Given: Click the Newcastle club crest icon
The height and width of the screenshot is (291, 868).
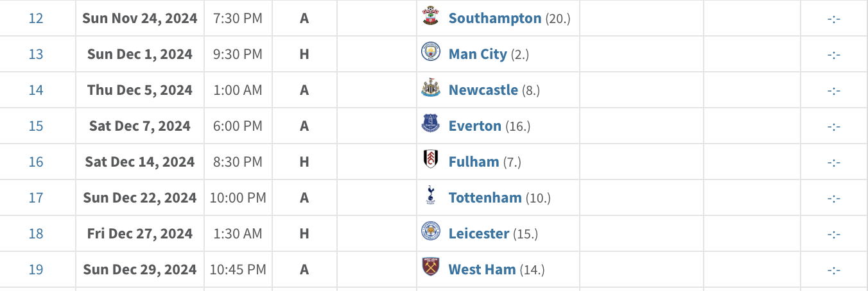Looking at the screenshot, I should point(430,88).
